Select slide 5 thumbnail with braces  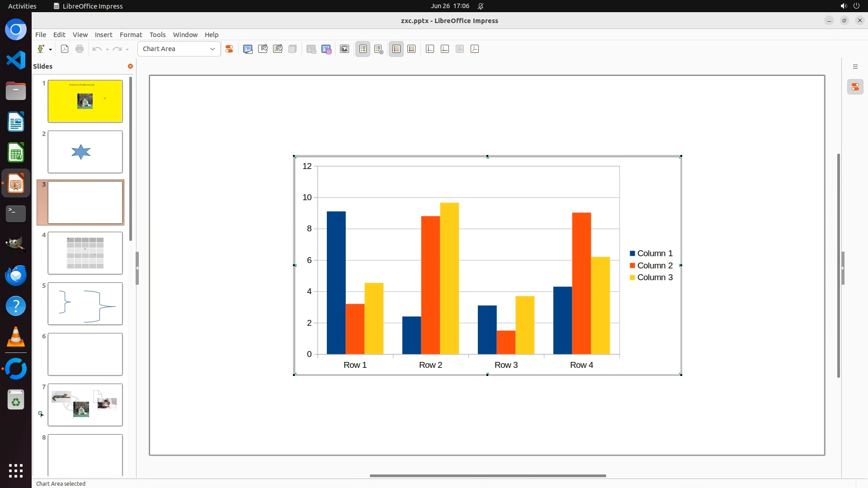85,304
